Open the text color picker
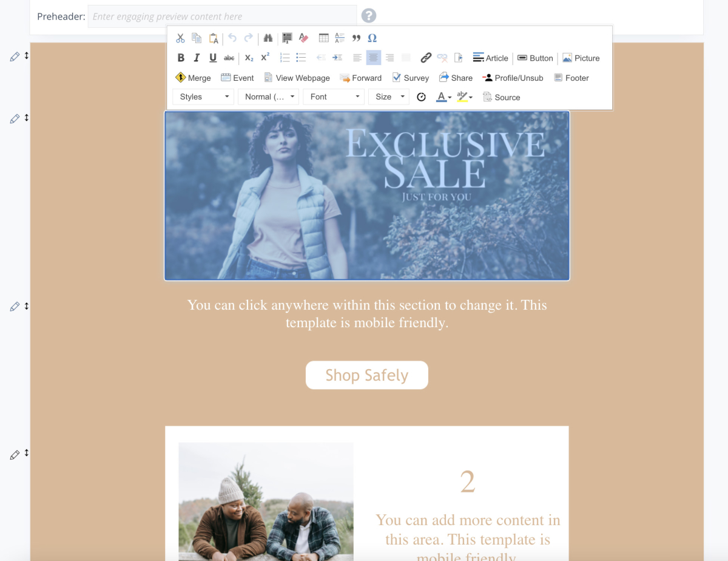The width and height of the screenshot is (728, 561). pyautogui.click(x=443, y=97)
